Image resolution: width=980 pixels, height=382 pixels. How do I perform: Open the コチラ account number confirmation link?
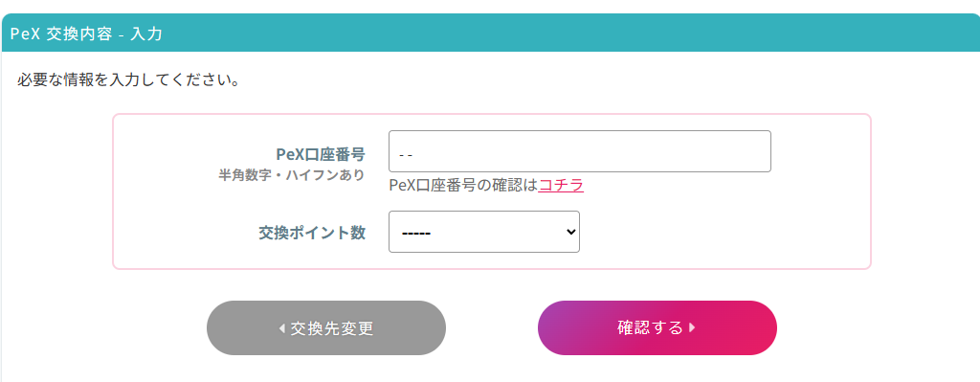[x=561, y=185]
